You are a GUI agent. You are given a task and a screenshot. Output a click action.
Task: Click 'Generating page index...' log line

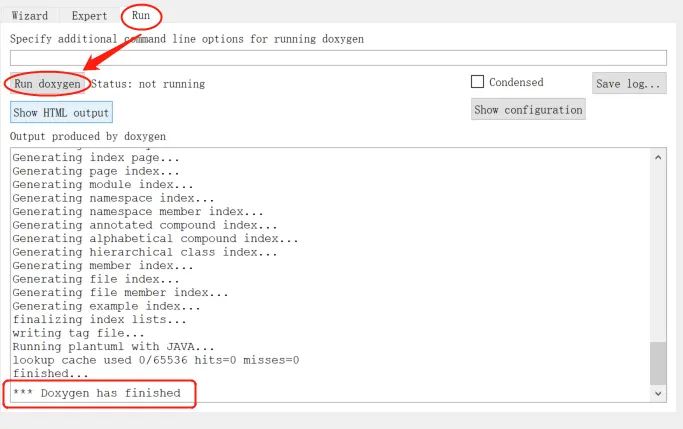click(96, 171)
